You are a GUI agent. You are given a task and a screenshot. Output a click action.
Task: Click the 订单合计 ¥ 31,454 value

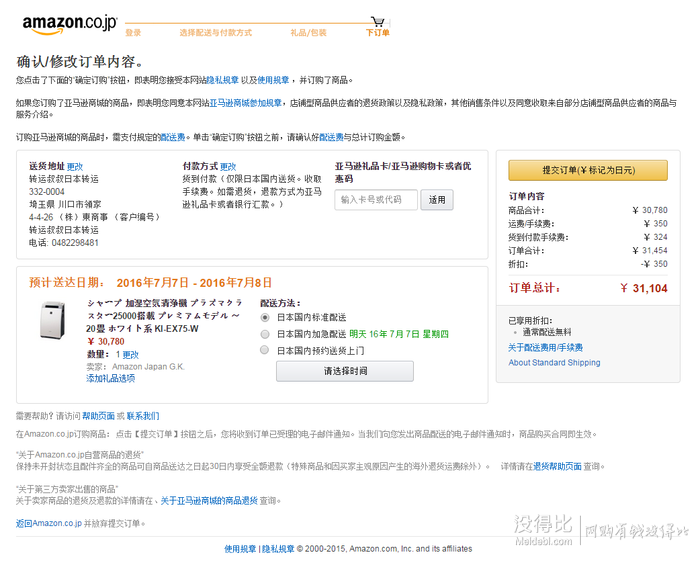pos(650,250)
